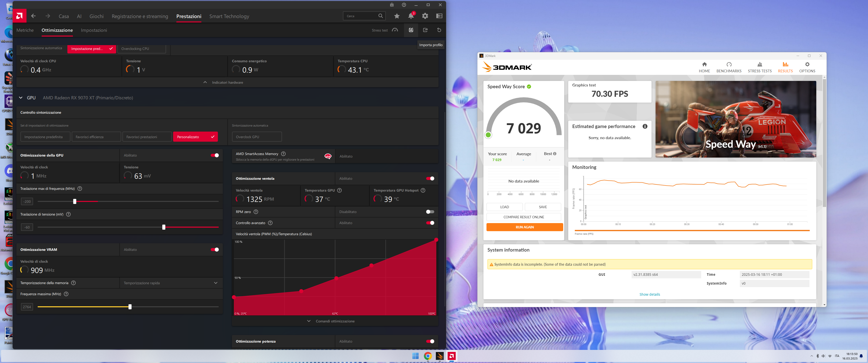Collapse Indicatori hardware chevron
This screenshot has width=868, height=363.
[205, 82]
